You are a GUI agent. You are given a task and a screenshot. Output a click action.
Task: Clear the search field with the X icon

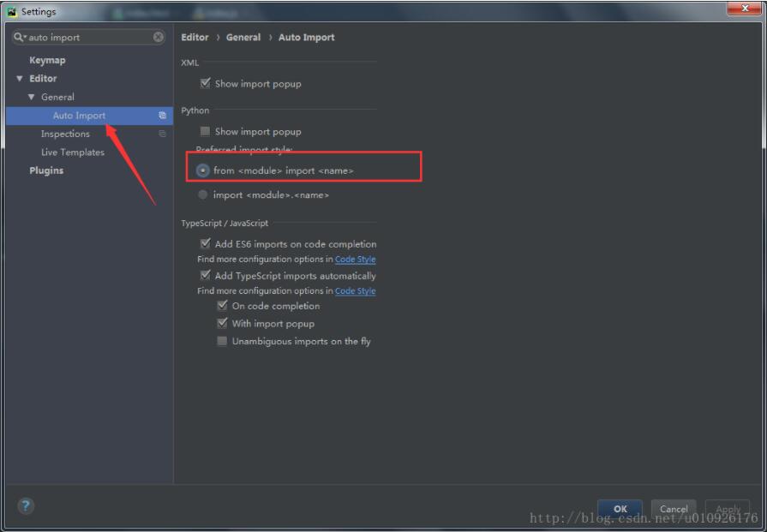click(158, 37)
